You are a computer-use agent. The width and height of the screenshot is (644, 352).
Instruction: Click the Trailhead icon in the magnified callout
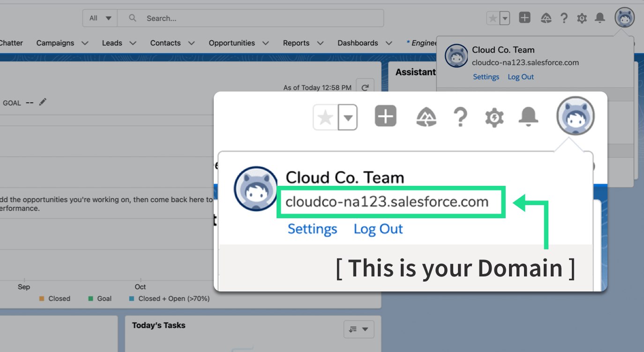[x=426, y=116]
